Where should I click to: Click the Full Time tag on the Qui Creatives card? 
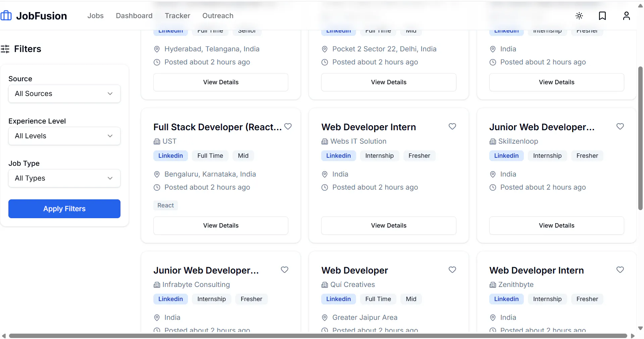tap(378, 299)
